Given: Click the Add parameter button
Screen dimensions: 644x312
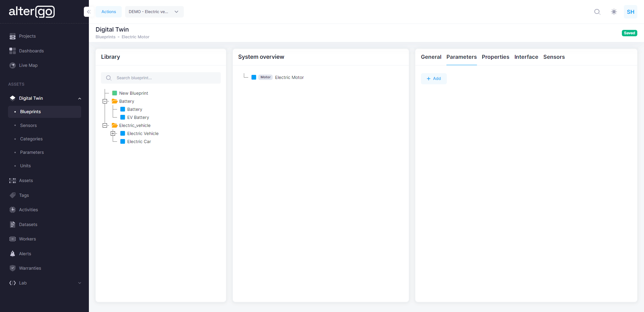Looking at the screenshot, I should (x=433, y=79).
